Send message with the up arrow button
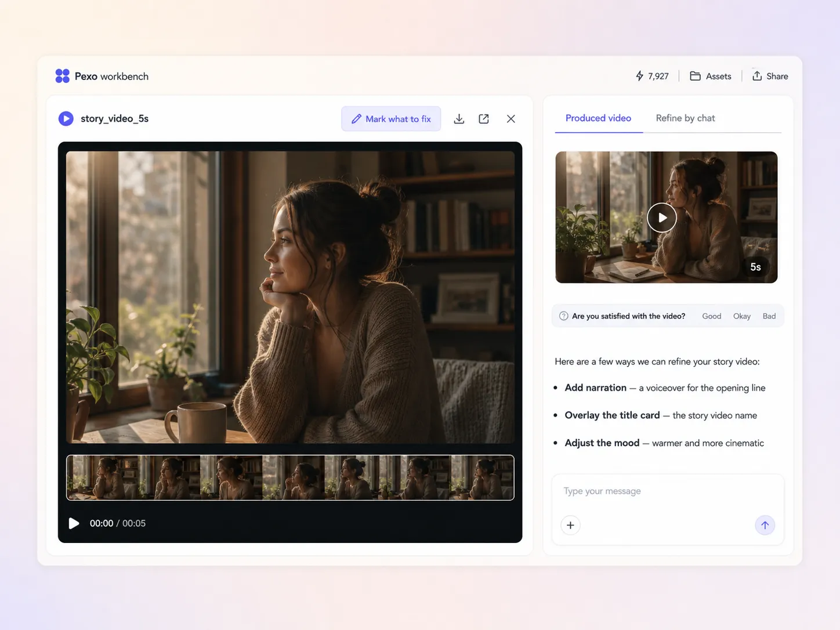The height and width of the screenshot is (630, 840). (765, 525)
